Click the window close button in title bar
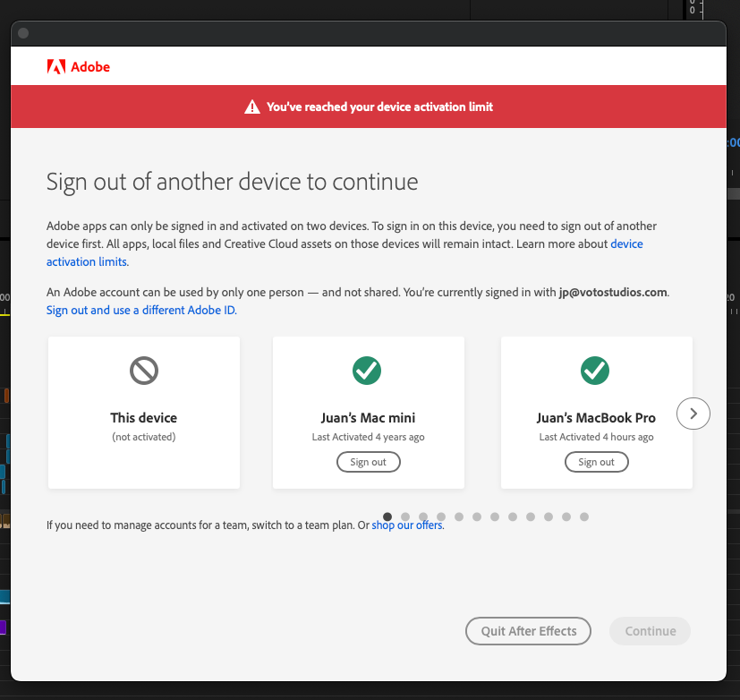 click(23, 33)
